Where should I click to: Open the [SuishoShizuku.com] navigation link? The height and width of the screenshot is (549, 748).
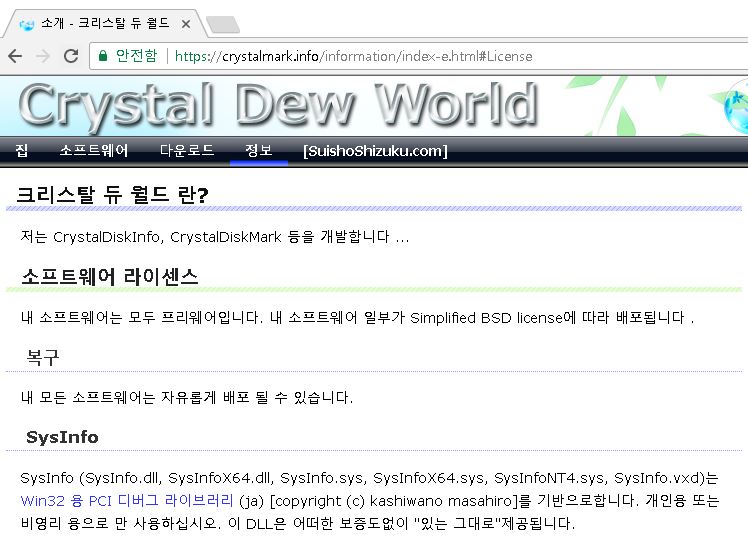[375, 151]
